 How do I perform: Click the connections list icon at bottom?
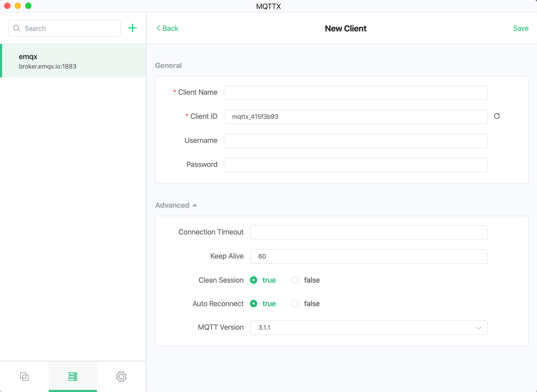(73, 377)
